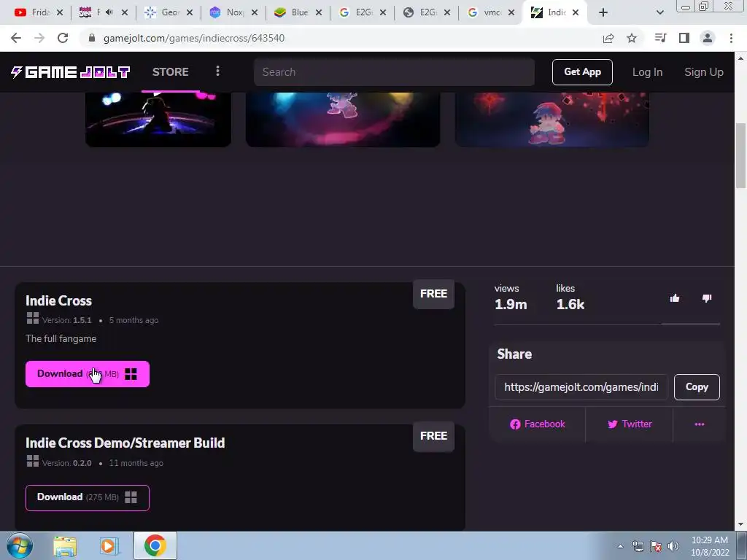747x560 pixels.
Task: Click the network tray icon
Action: (638, 546)
